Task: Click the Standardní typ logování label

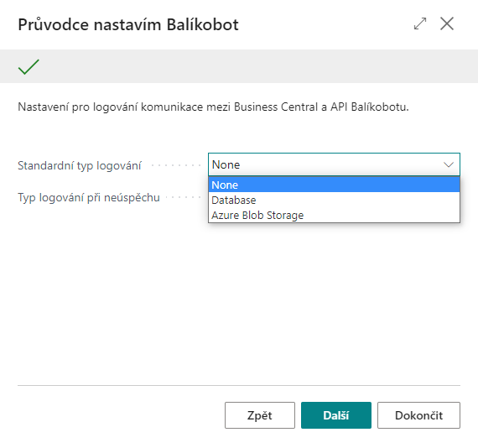Action: [80, 165]
